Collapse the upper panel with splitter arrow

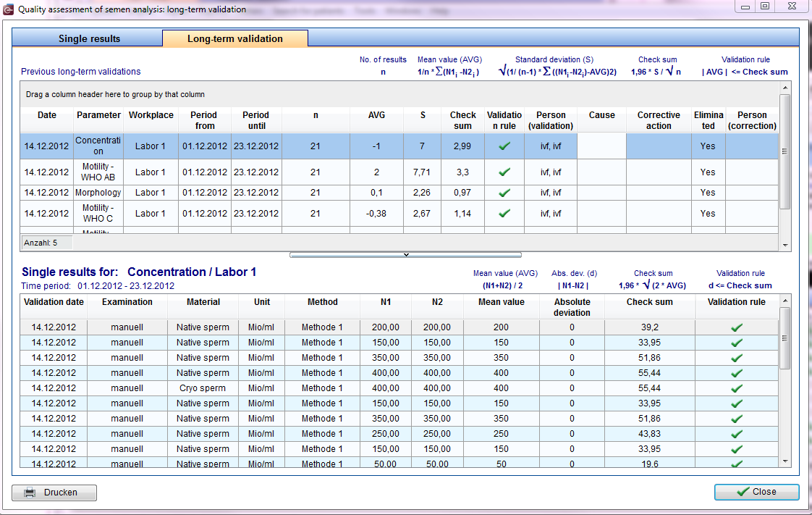pyautogui.click(x=406, y=255)
